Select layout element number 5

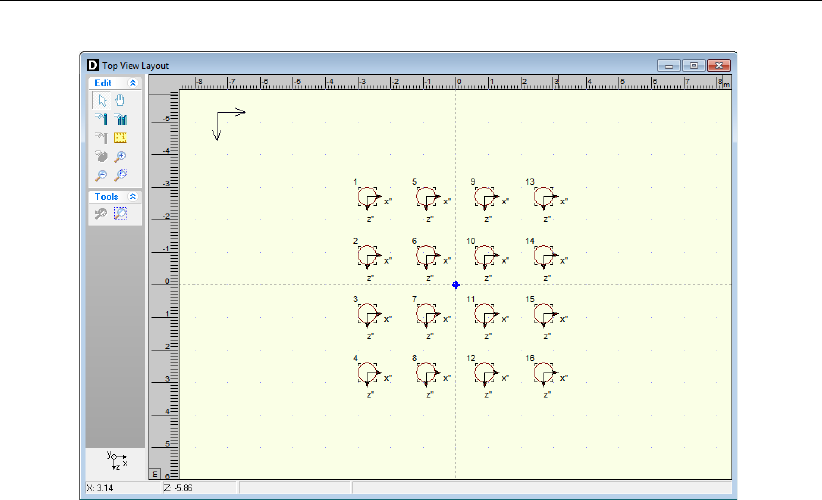coord(427,198)
